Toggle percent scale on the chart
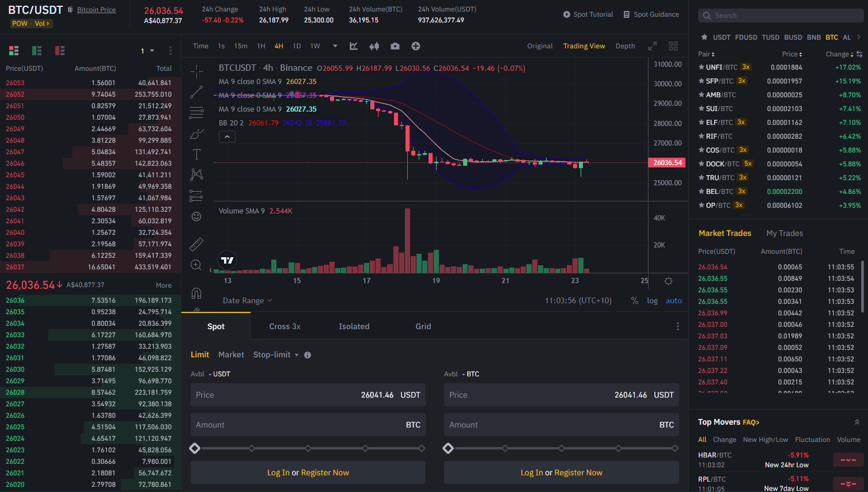This screenshot has height=492, width=868. [635, 300]
